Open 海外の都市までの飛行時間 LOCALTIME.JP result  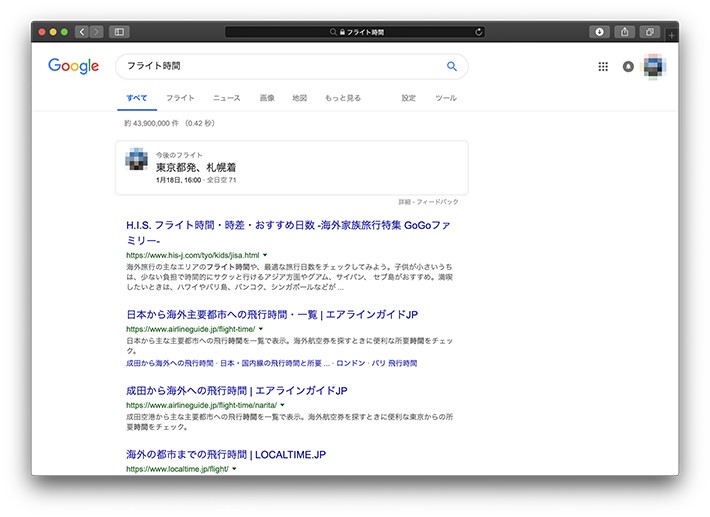coord(226,455)
